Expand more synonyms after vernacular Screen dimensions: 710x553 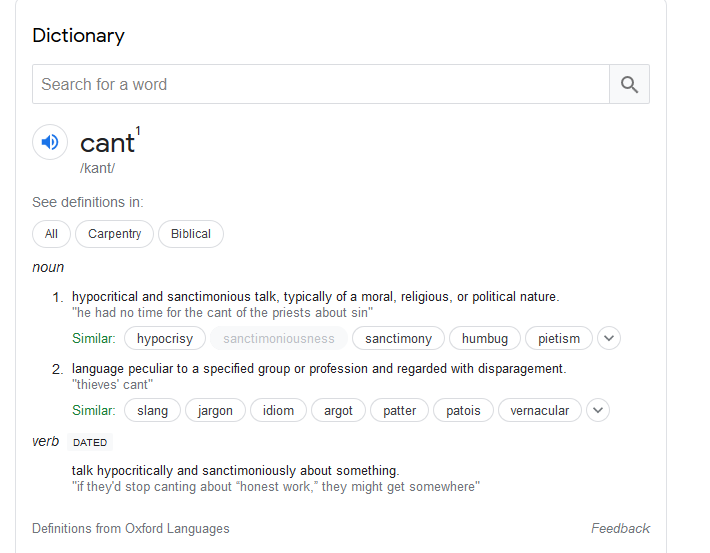coord(597,410)
